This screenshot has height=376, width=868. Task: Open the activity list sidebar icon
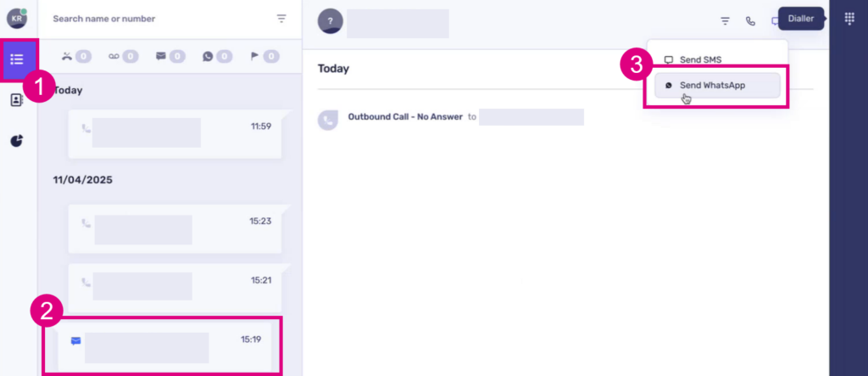pos(17,59)
